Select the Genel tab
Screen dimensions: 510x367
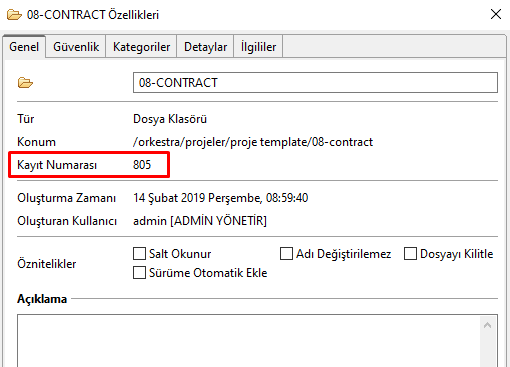click(24, 47)
